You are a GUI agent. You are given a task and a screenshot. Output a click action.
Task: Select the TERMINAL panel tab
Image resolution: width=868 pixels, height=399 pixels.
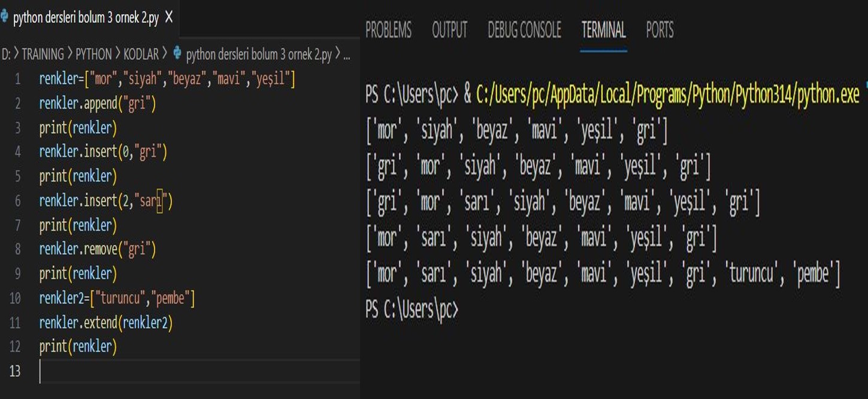click(603, 30)
